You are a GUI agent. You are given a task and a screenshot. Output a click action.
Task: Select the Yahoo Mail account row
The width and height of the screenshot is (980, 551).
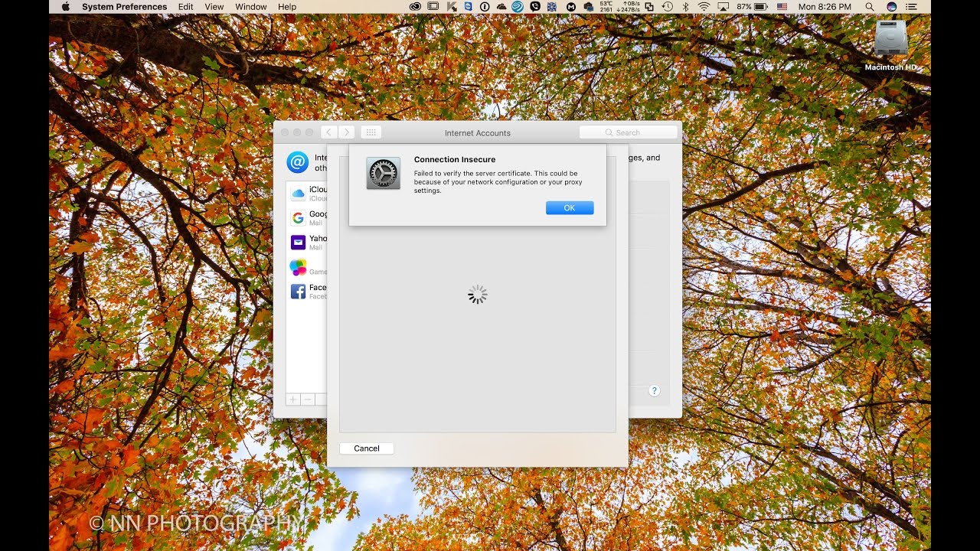(x=307, y=243)
